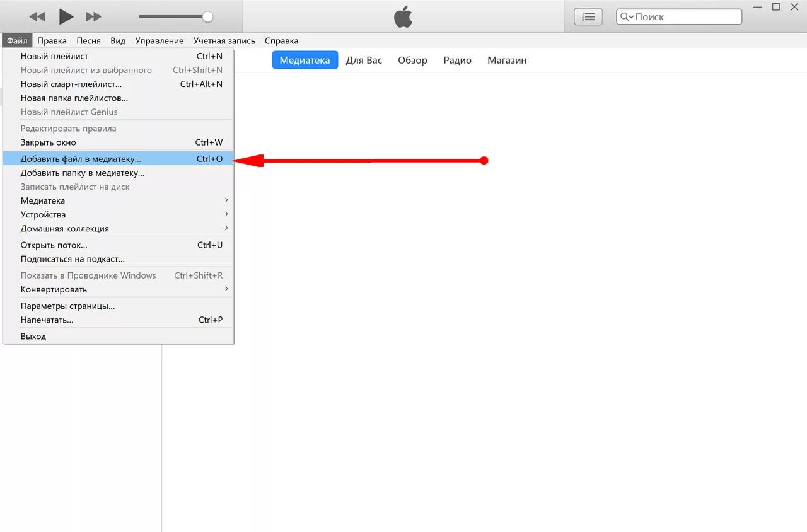Viewport: 807px width, 532px height.
Task: Choose Выход to quit iTunes
Action: tap(118, 337)
